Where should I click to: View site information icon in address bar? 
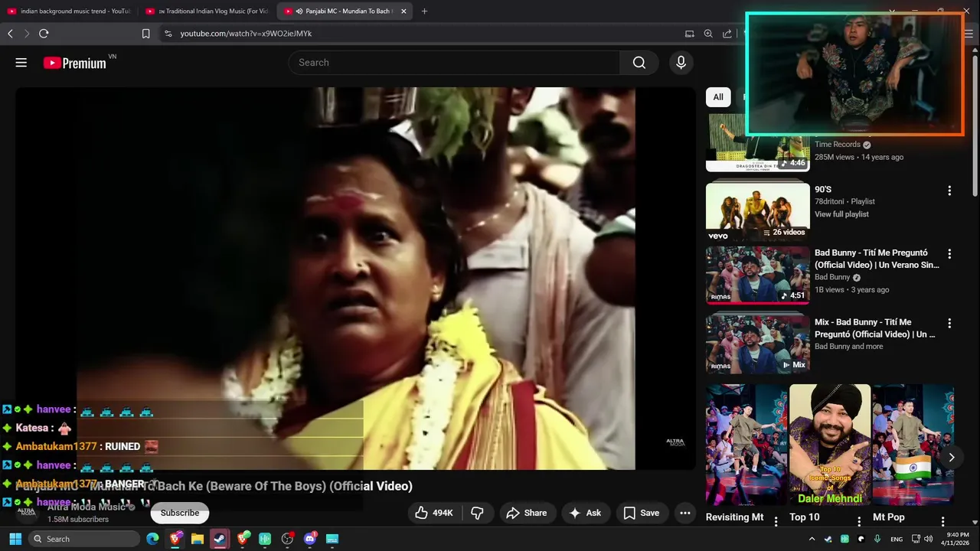(168, 34)
